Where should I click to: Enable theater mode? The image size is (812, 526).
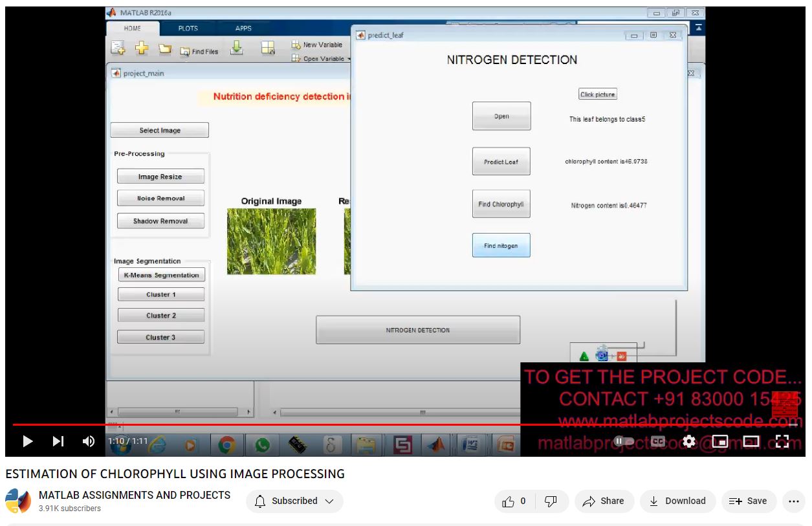coord(751,441)
